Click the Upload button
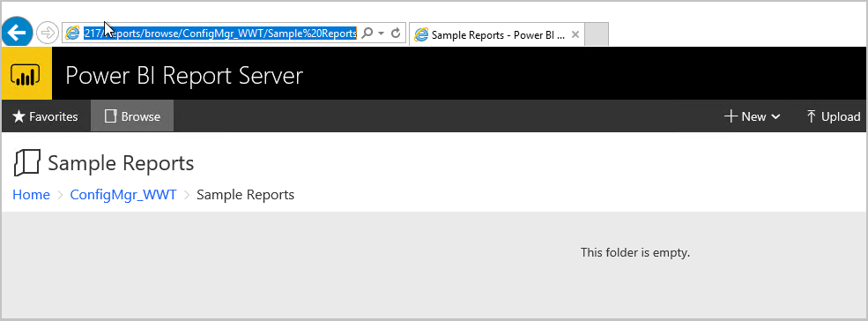The width and height of the screenshot is (868, 321). coord(833,116)
